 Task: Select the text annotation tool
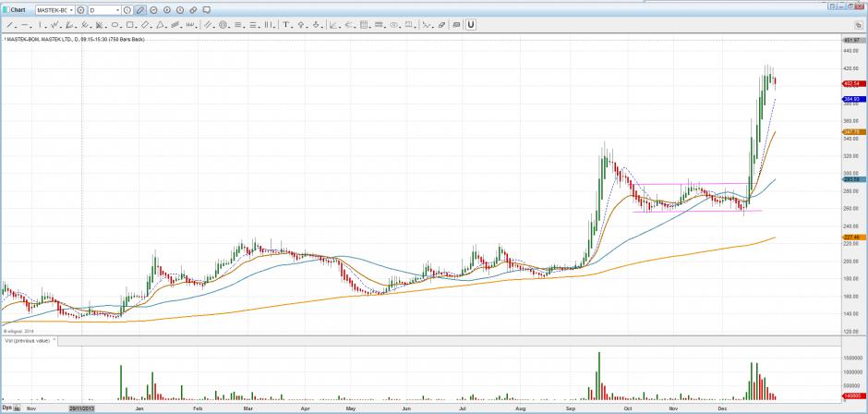click(285, 24)
